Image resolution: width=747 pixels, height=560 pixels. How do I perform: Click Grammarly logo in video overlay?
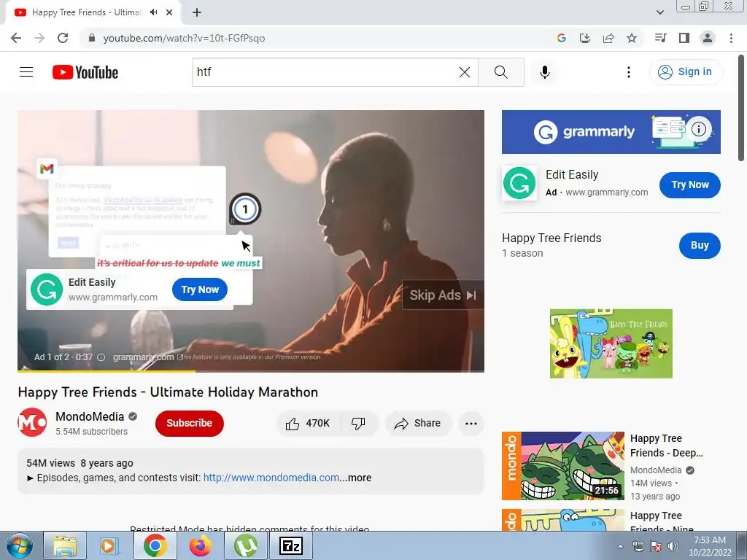(x=47, y=289)
